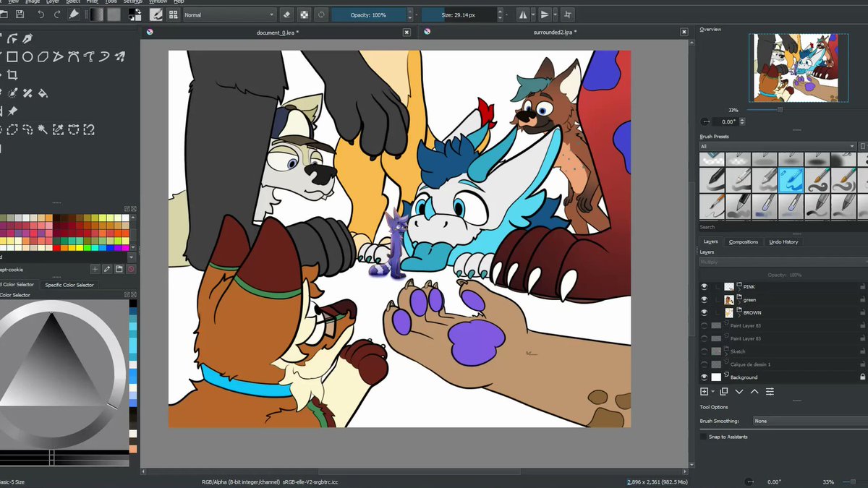Select the Crop tool

coord(12,74)
